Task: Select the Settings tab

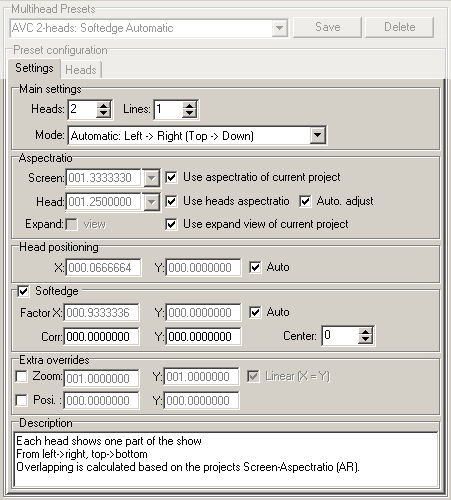Action: click(34, 68)
